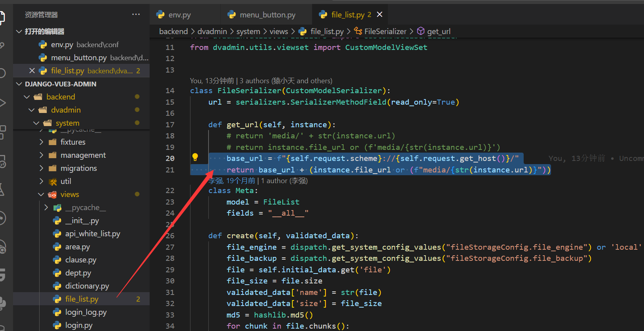Click the python icon on menu_button.py tab
This screenshot has width=644, height=331.
[232, 15]
